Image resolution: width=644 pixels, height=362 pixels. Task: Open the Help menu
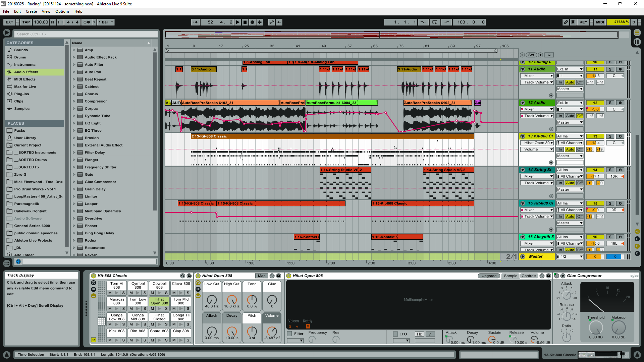coord(78,11)
